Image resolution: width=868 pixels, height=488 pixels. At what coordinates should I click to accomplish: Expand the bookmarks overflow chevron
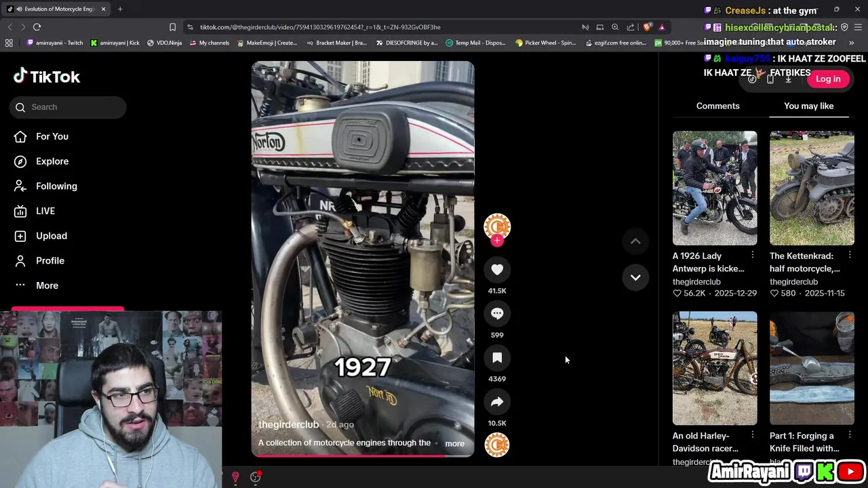point(852,43)
